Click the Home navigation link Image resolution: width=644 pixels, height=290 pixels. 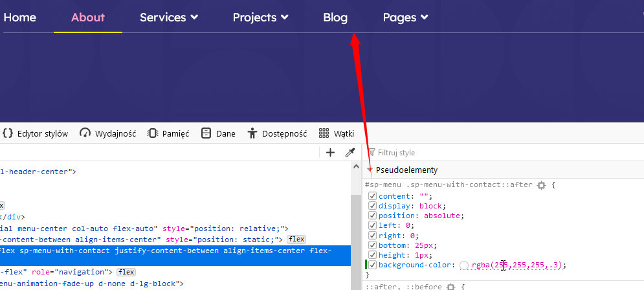pos(19,17)
